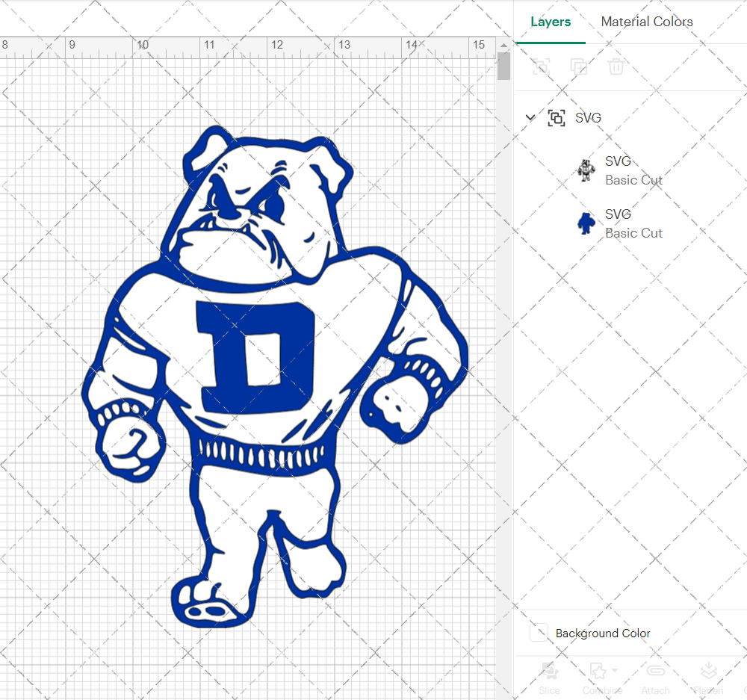The image size is (747, 700).
Task: Open the Background Color swatch
Action: [539, 633]
